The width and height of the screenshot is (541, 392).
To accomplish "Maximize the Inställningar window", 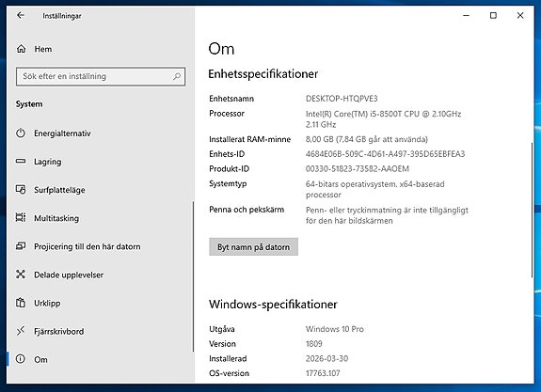I will tap(493, 16).
